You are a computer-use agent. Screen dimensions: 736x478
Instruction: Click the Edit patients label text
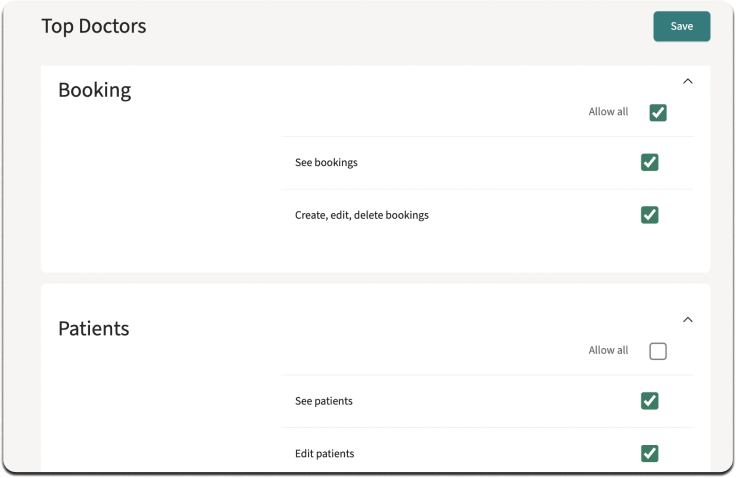click(325, 454)
